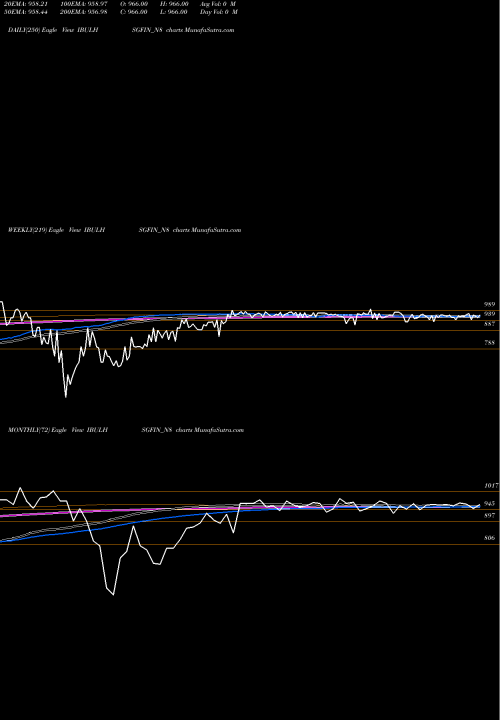Image resolution: width=500 pixels, height=720 pixels.
Task: Click the DAILY(250) Eagle View chart title
Action: (121, 30)
